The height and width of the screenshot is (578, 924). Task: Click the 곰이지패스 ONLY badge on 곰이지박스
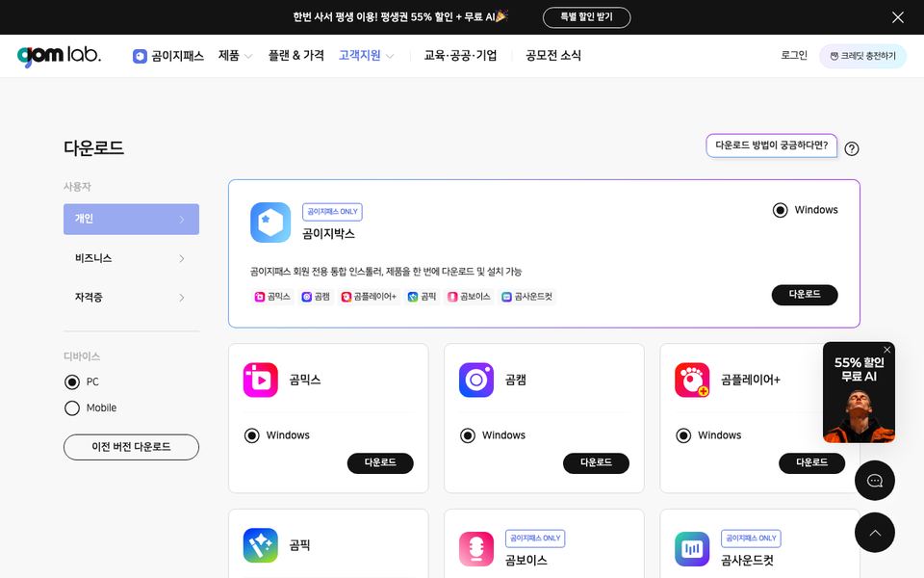click(332, 212)
